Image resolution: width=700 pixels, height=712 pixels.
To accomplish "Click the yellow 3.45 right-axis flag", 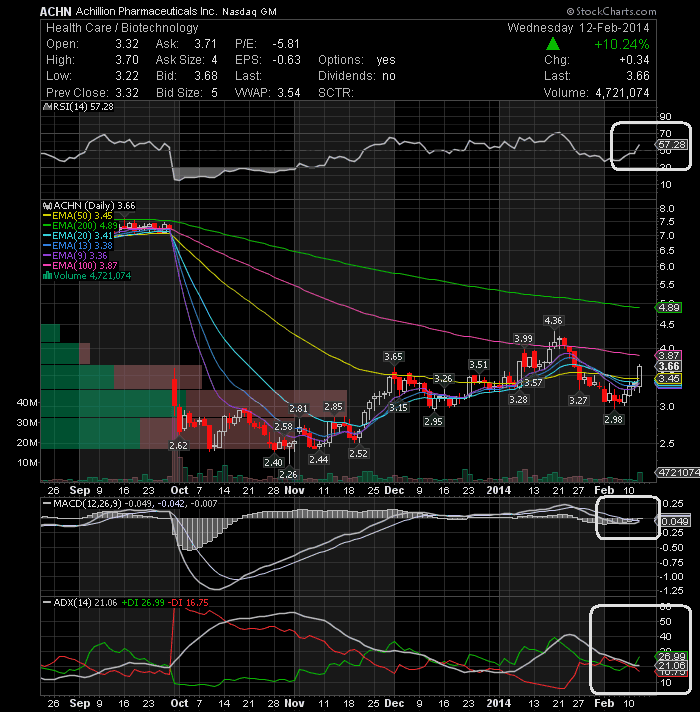I will [x=669, y=378].
